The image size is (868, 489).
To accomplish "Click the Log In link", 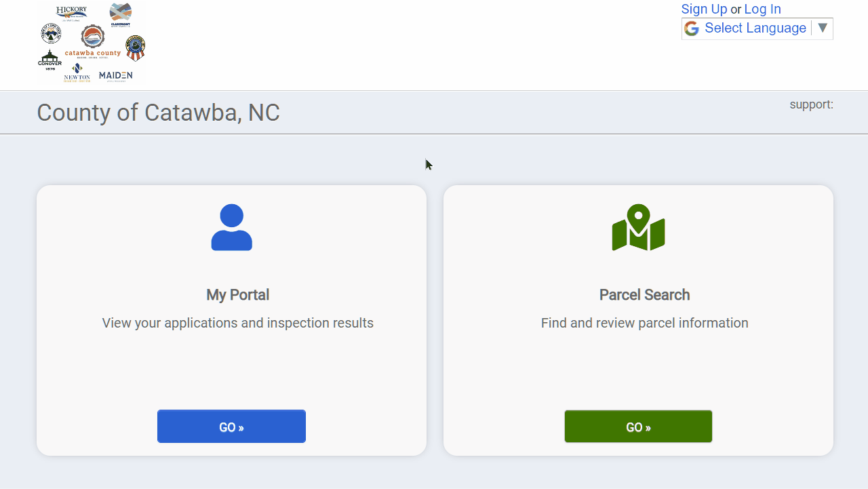I will [x=762, y=9].
